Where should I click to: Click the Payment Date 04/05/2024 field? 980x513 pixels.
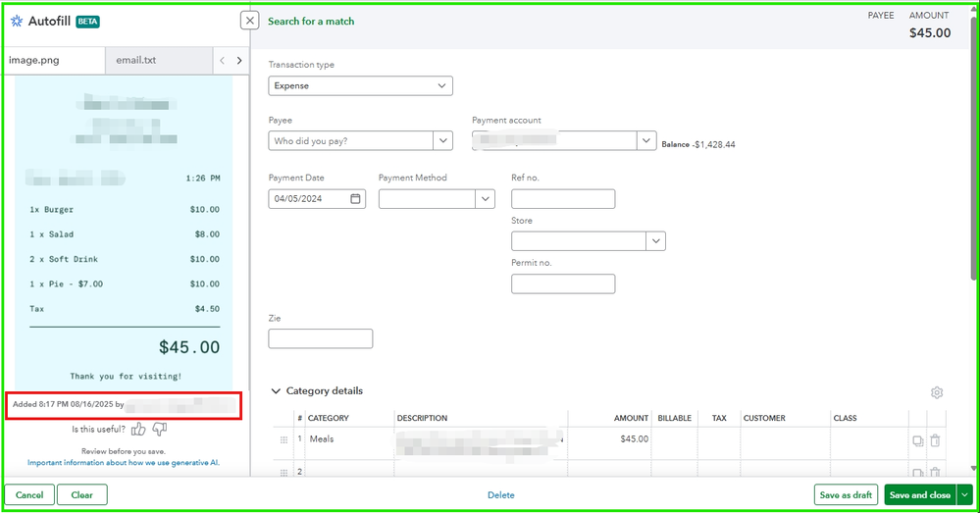coord(317,199)
